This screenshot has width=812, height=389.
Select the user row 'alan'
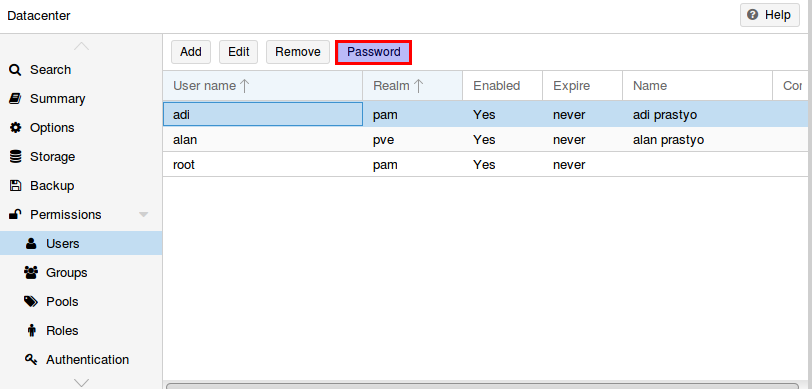(x=485, y=140)
